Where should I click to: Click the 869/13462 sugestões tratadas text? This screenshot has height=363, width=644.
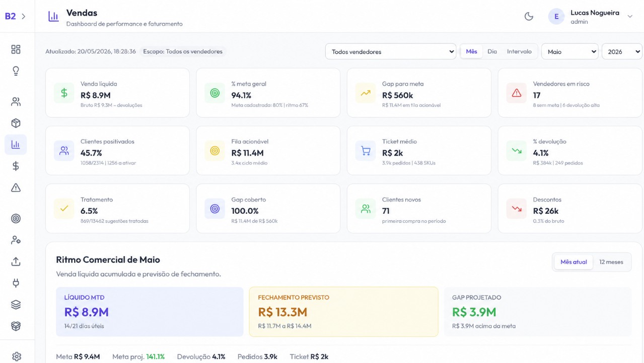coord(114,221)
